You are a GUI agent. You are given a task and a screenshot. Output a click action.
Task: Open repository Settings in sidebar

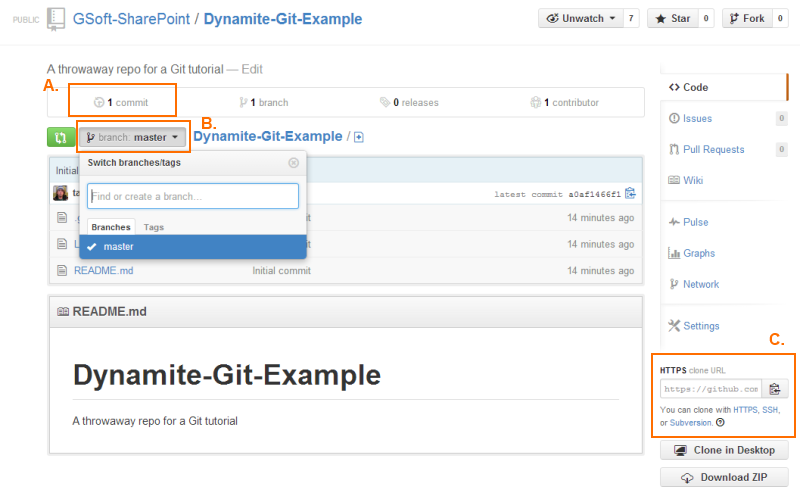point(701,326)
